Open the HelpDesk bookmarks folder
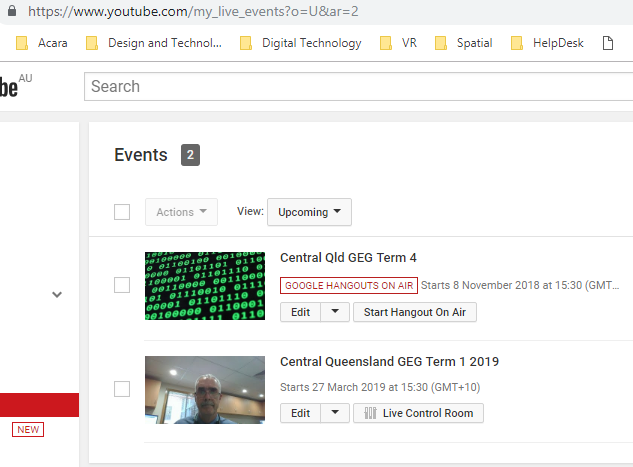The width and height of the screenshot is (633, 467). click(547, 43)
